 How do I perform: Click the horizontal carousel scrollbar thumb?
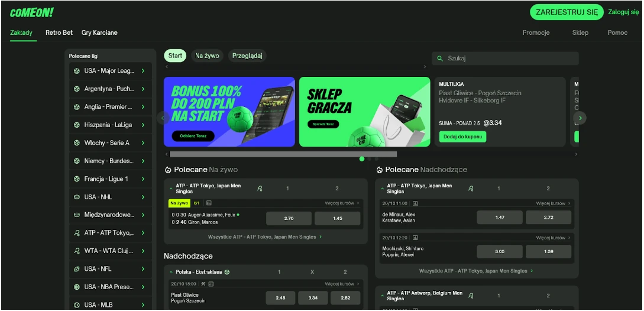tap(283, 154)
